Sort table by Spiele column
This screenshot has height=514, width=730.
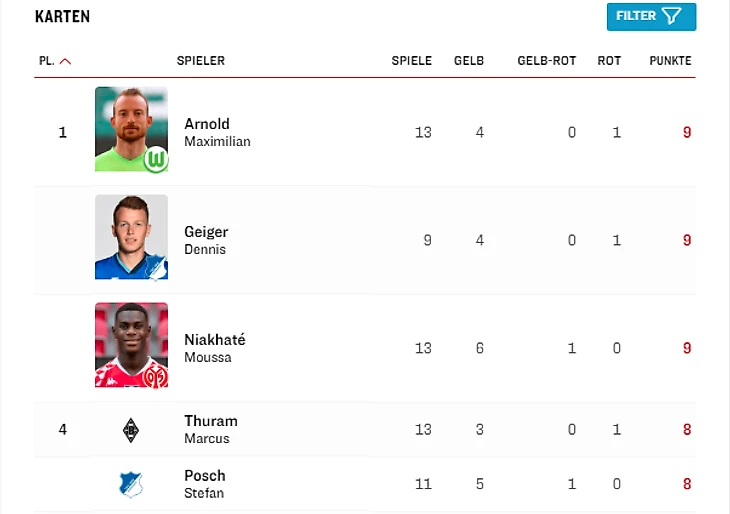(x=411, y=61)
